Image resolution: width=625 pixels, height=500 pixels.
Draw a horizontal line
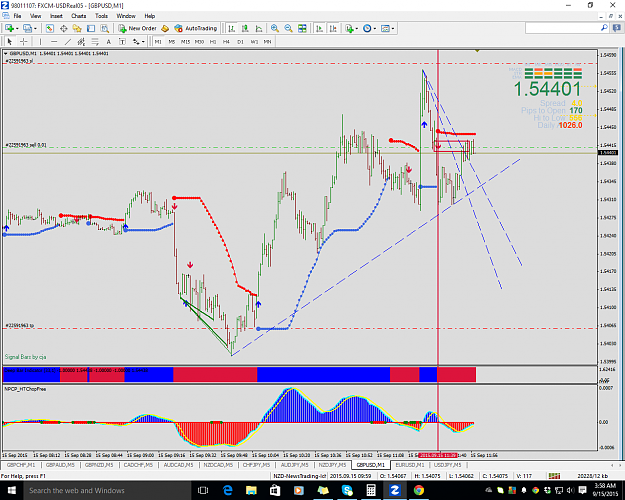54,41
